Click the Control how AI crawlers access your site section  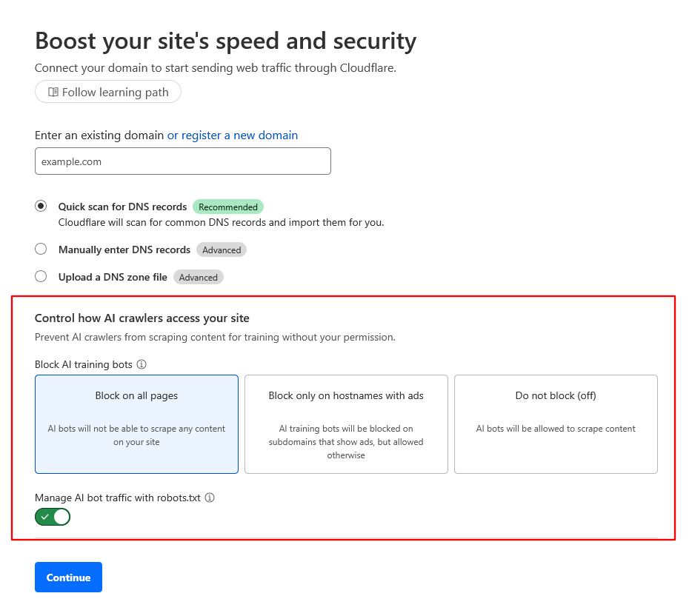(x=142, y=318)
